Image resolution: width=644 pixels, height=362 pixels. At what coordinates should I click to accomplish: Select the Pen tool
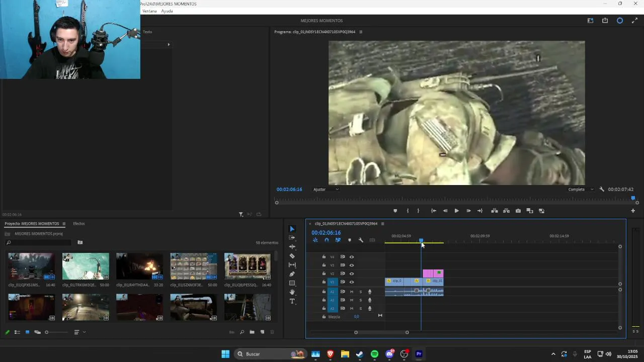coord(292,274)
